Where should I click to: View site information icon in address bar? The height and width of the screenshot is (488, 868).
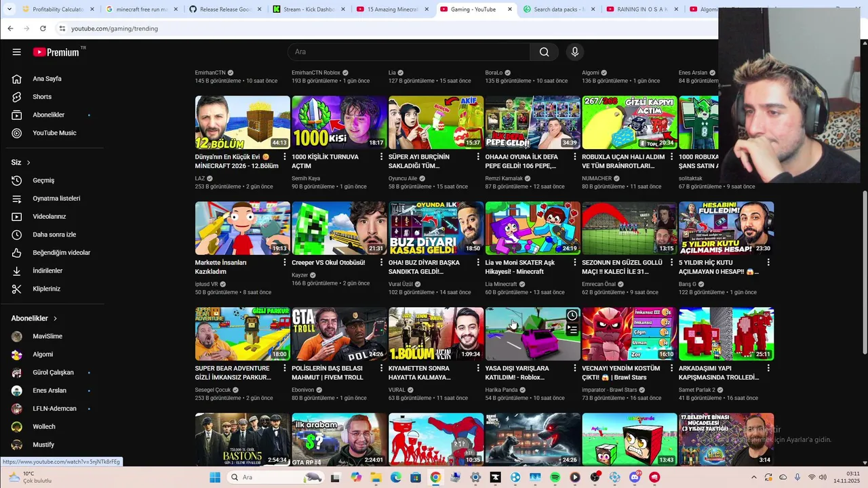pos(62,28)
